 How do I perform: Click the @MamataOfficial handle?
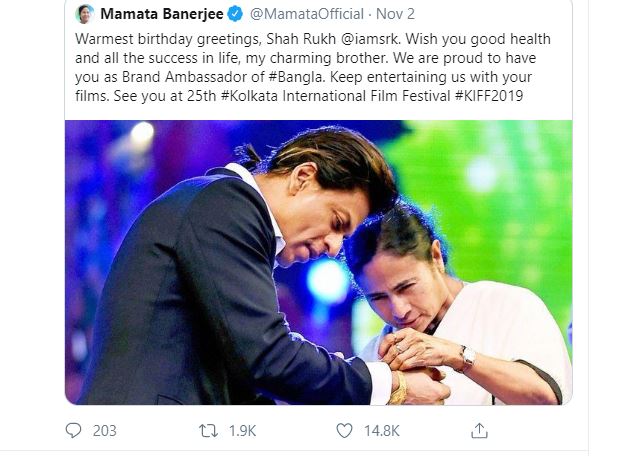(307, 14)
